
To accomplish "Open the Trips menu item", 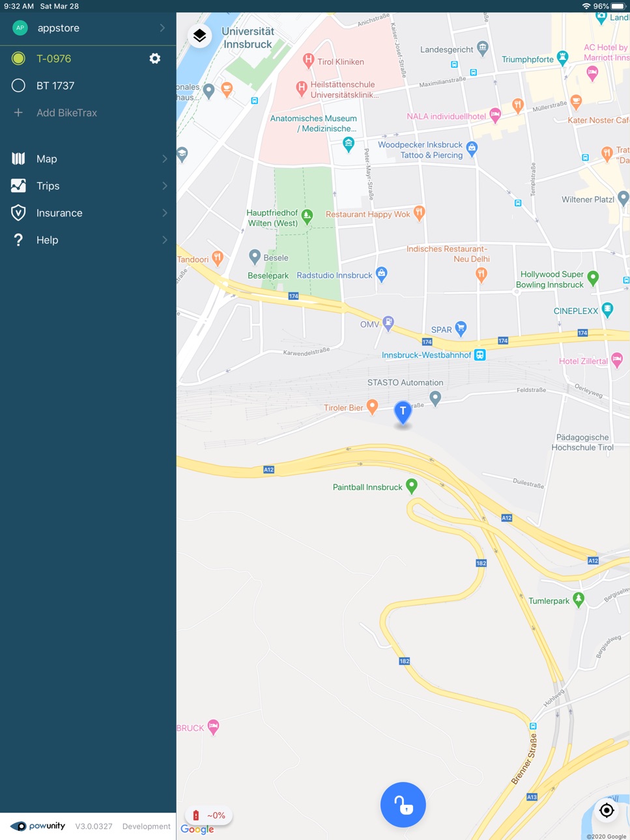I will pos(88,186).
